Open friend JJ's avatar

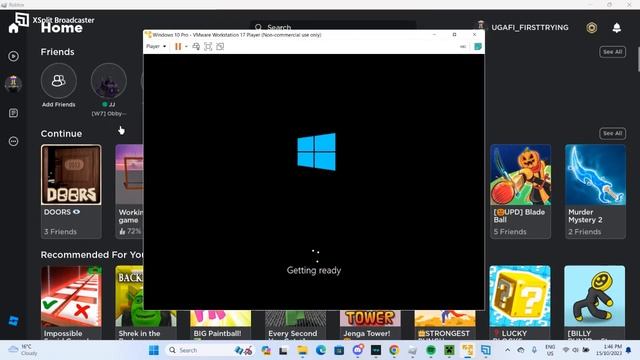[109, 81]
